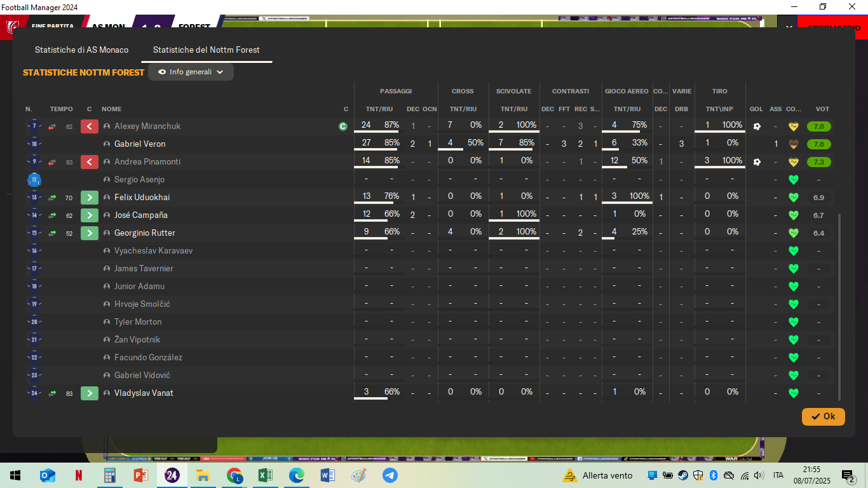
Task: Open Telegram from the taskbar
Action: (390, 475)
